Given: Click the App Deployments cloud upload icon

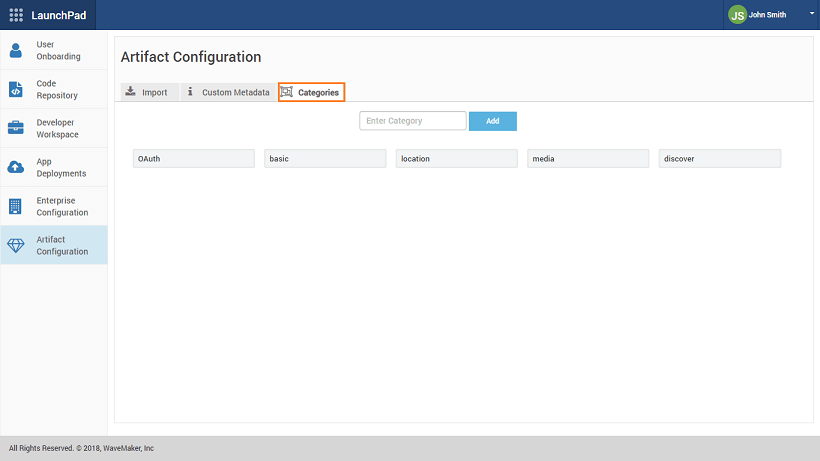Looking at the screenshot, I should click(15, 167).
